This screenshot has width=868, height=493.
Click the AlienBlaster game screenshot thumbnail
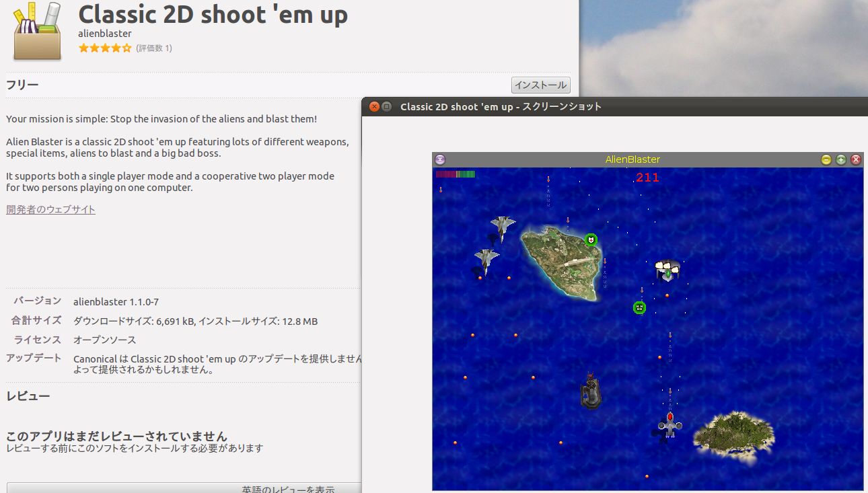[647, 321]
